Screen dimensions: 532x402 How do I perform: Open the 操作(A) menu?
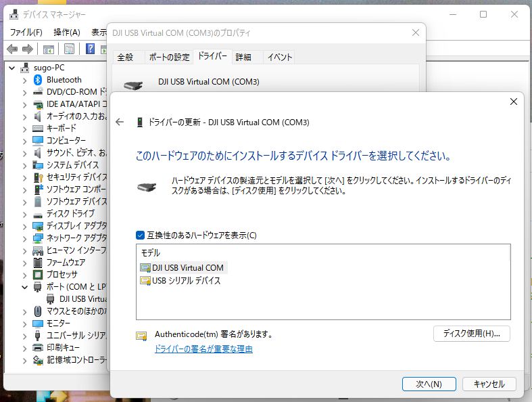coord(67,32)
